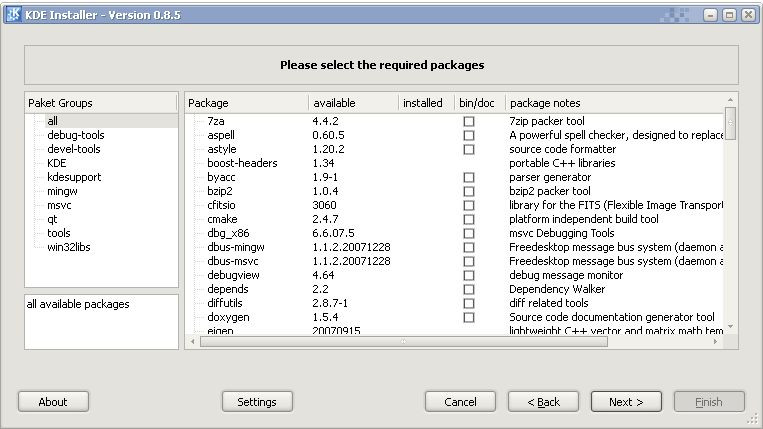Click version '6.6.07.5' cell
The width and height of the screenshot is (763, 429).
pos(333,233)
